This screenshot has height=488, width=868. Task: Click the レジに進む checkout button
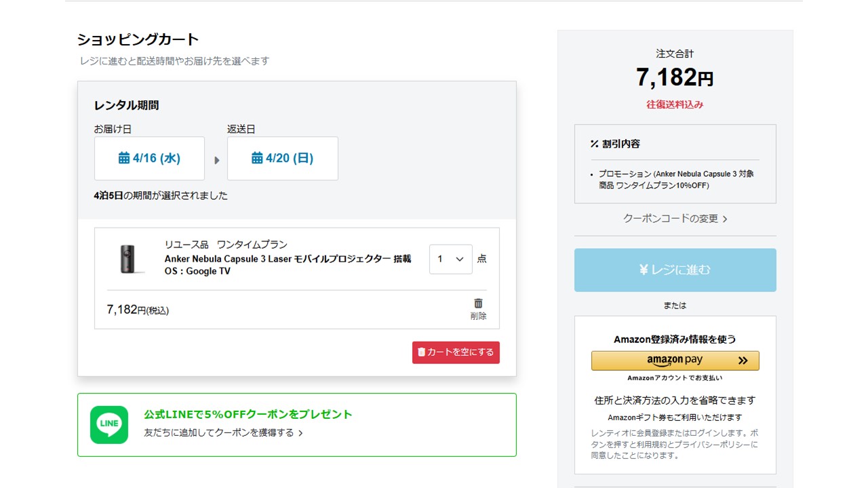point(675,270)
